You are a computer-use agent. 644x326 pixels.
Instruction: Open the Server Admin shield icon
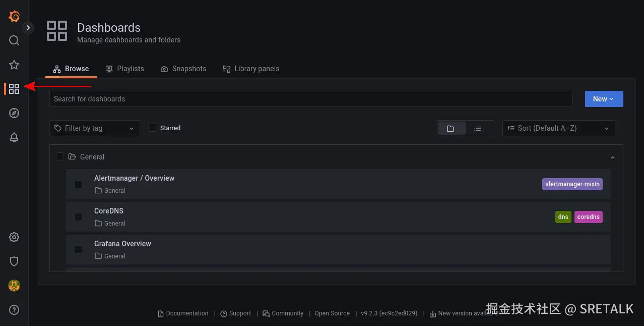[14, 261]
